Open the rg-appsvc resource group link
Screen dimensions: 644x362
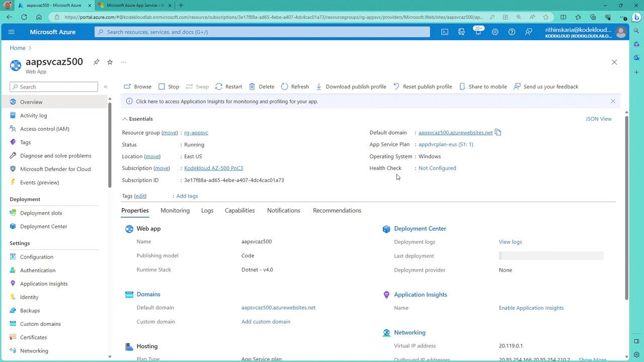click(196, 133)
